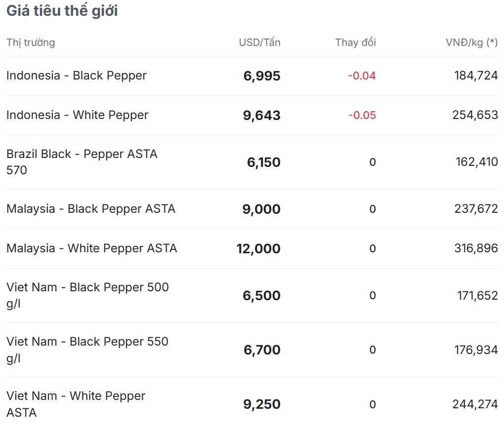Click Viet Nam - Black Pepper 500 g/l
504x430 pixels.
point(87,295)
